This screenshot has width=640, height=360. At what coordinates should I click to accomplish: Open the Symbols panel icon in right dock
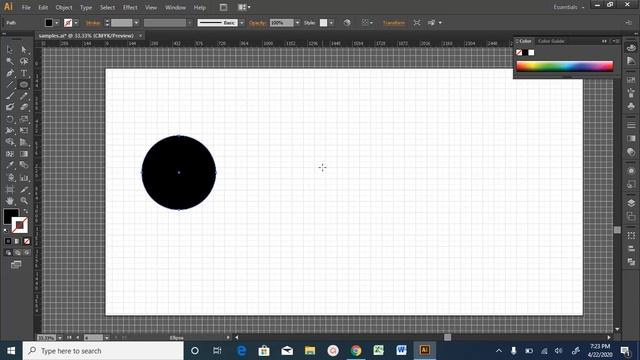(631, 107)
